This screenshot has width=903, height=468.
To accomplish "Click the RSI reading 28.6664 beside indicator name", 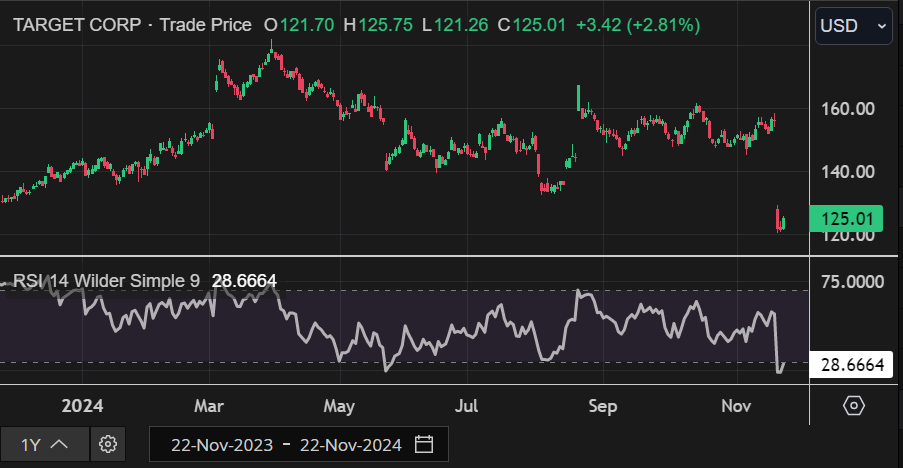I will 244,281.
